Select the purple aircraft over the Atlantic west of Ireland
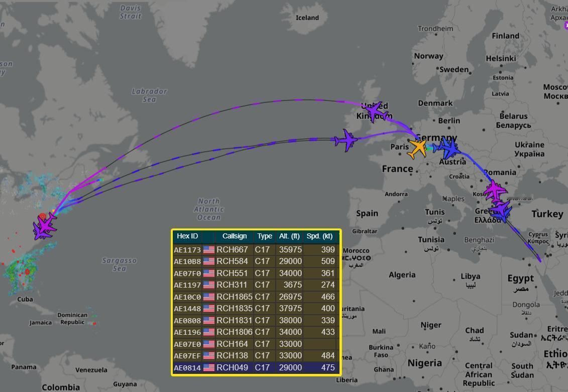The width and height of the screenshot is (568, 392). (x=346, y=140)
